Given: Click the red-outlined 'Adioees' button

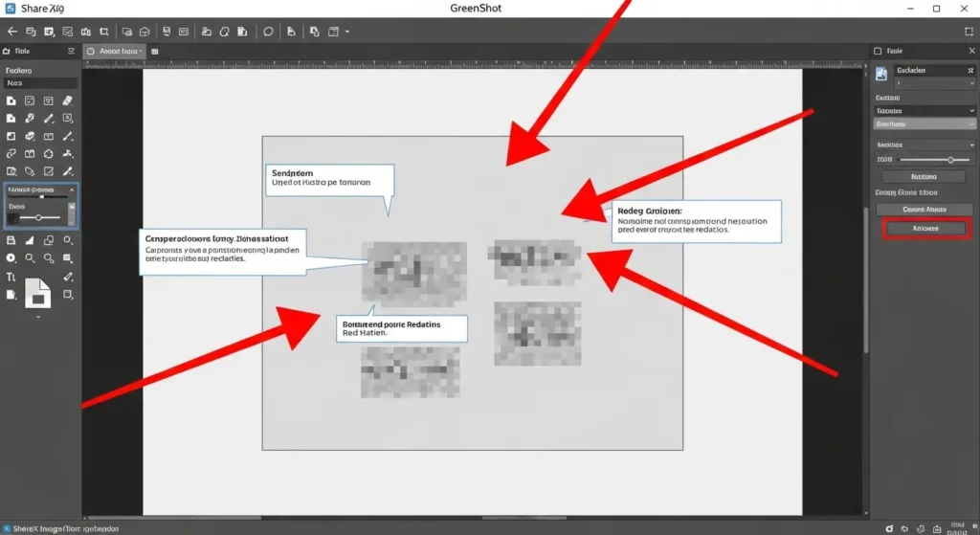Looking at the screenshot, I should coord(925,229).
